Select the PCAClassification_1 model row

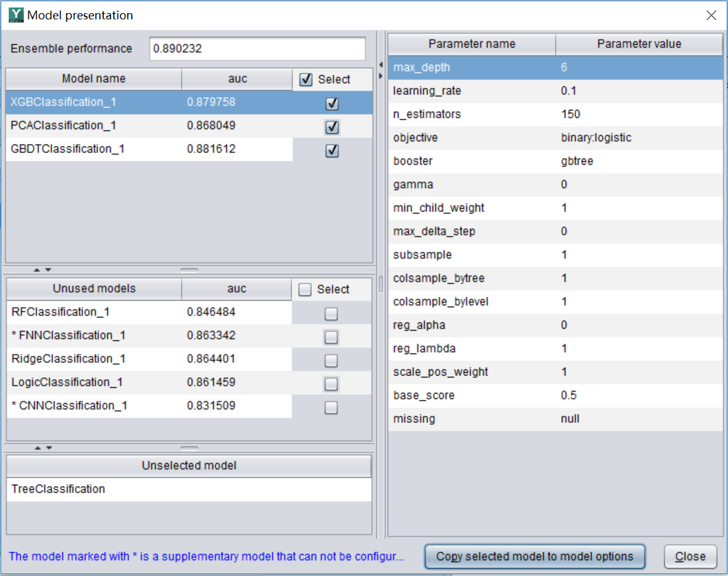(94, 126)
